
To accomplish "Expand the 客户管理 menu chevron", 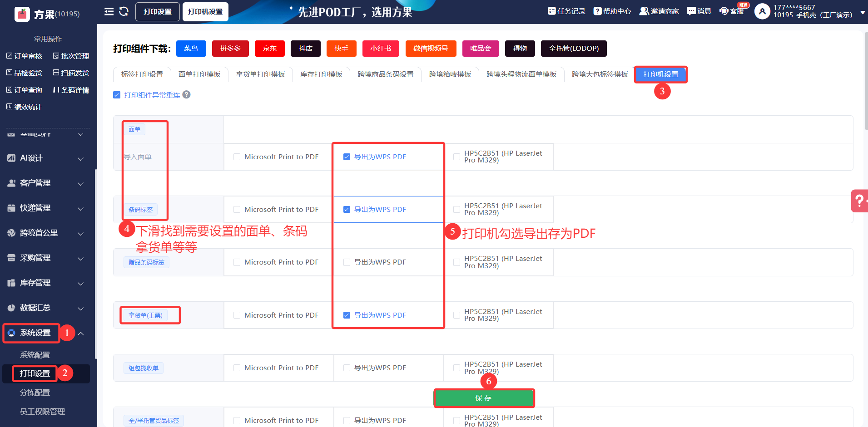I will 81,184.
